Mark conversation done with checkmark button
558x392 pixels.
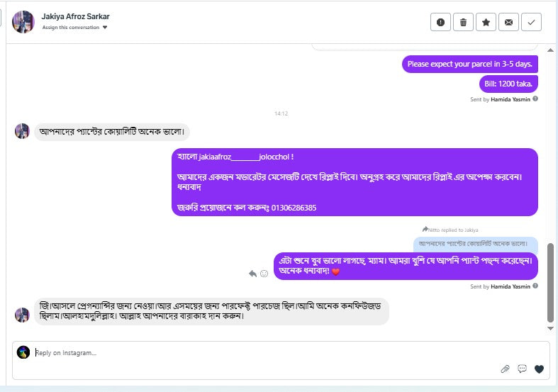pos(531,23)
